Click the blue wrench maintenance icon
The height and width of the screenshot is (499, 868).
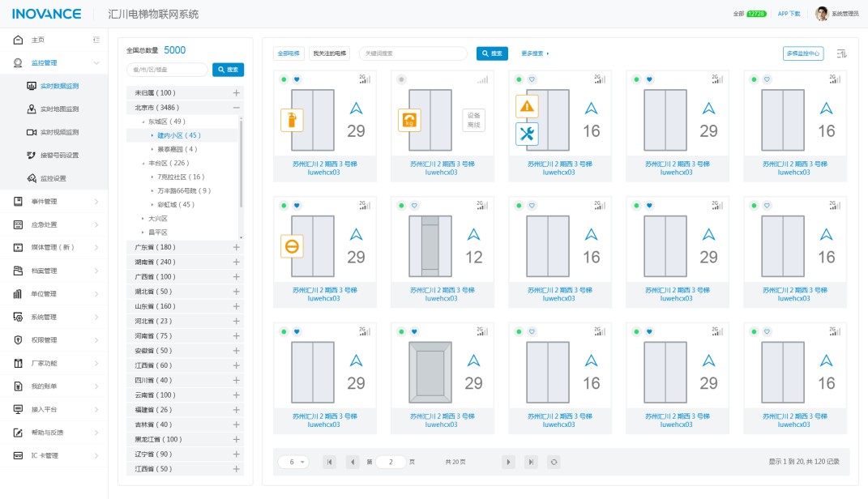point(527,134)
